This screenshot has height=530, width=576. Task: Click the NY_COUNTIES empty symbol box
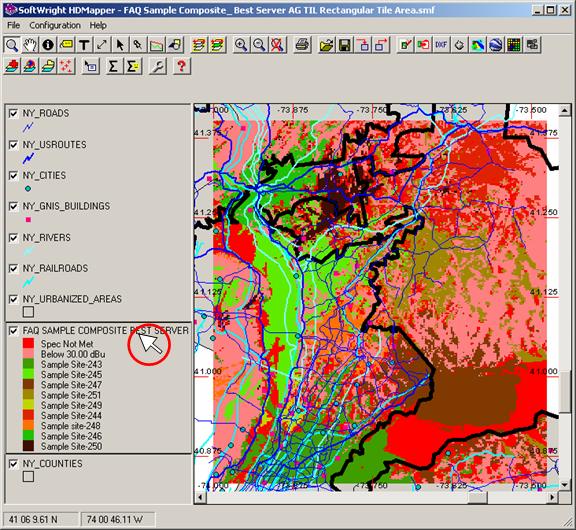[28, 476]
